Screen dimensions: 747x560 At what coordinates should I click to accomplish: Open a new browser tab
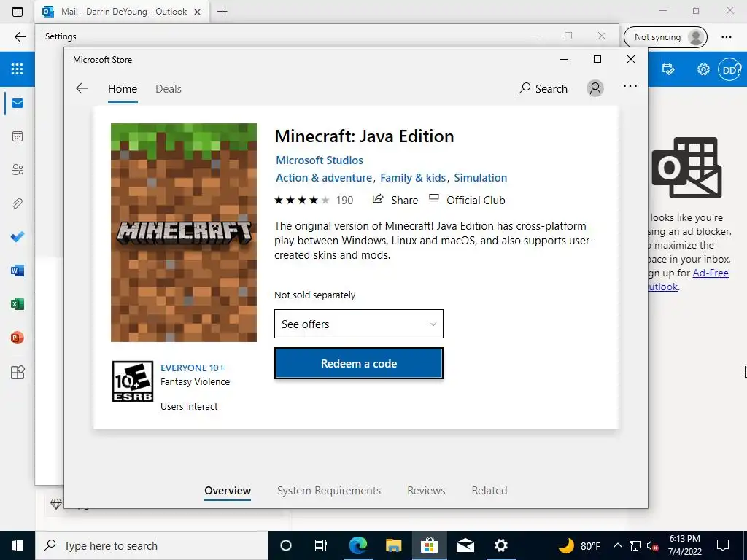pos(222,12)
